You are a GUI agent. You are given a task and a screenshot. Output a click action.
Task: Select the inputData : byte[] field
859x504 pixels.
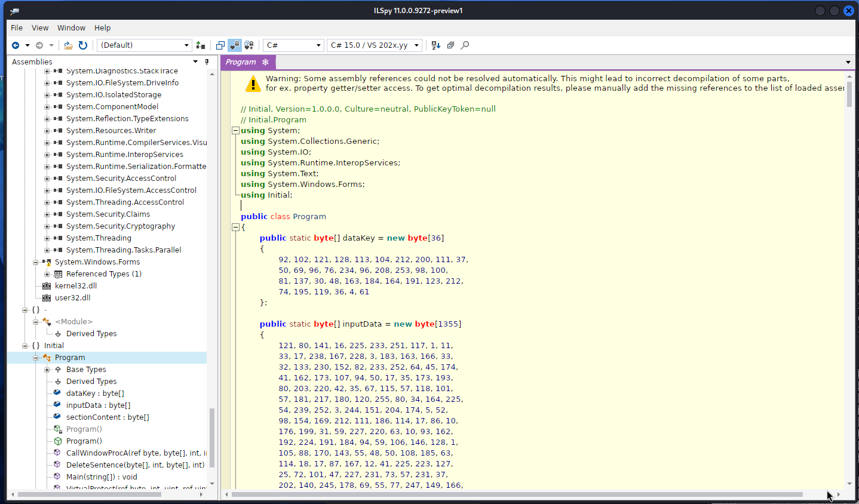tap(99, 405)
